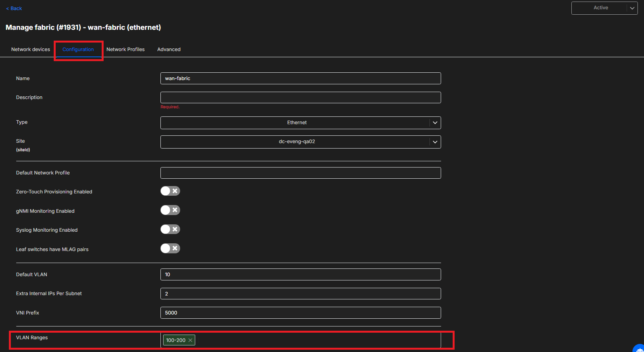Image resolution: width=644 pixels, height=352 pixels.
Task: Remove the 100-200 VLAN range tag
Action: click(190, 340)
